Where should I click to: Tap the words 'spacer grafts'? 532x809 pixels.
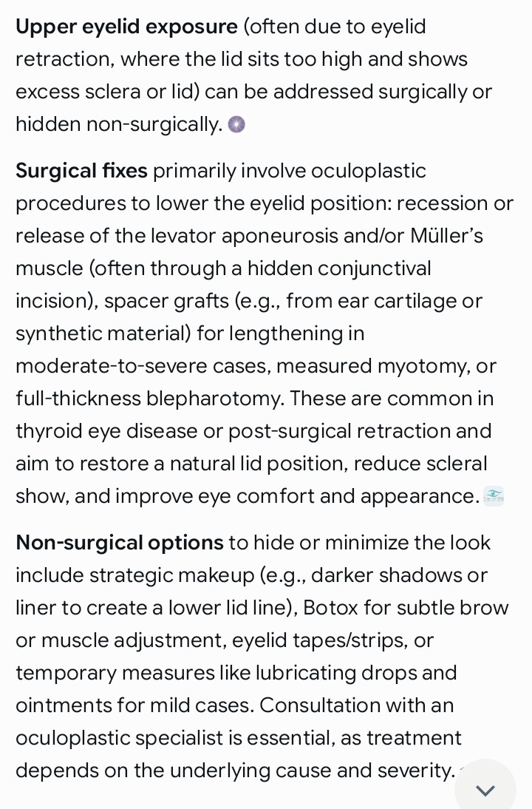pyautogui.click(x=166, y=301)
